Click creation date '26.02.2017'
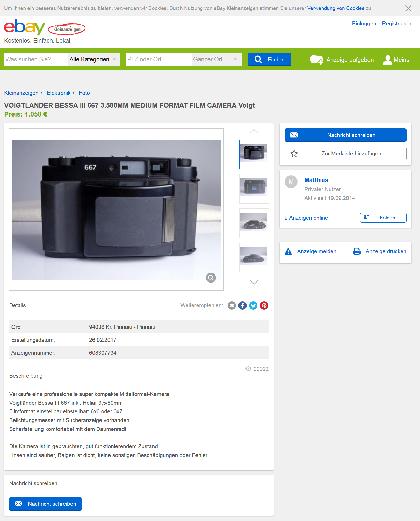Image resolution: width=420 pixels, height=521 pixels. 103,340
